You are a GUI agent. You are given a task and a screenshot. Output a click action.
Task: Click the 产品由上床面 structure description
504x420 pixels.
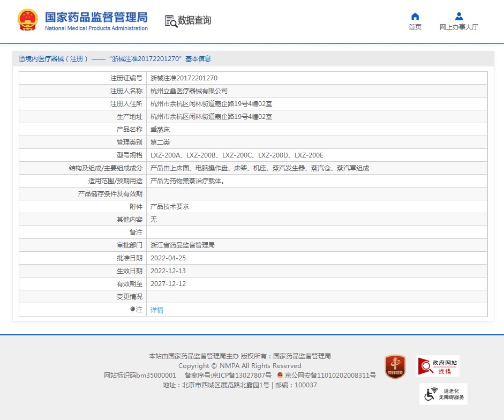click(x=260, y=168)
